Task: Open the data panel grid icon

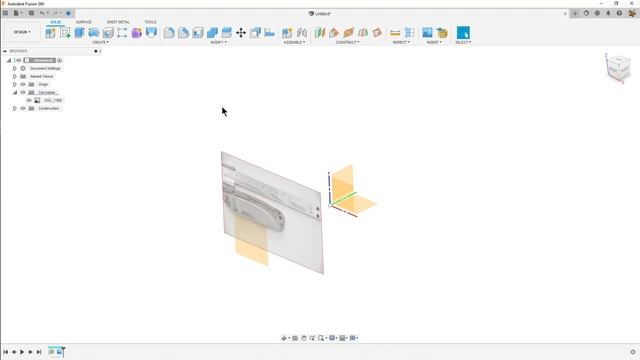Action: coord(5,13)
